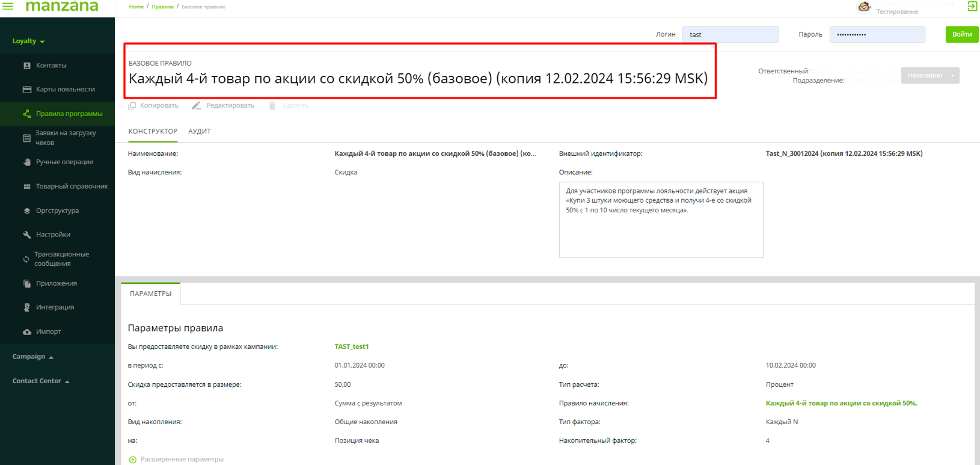
Task: Click the Карты лояльности card icon
Action: pos(27,90)
